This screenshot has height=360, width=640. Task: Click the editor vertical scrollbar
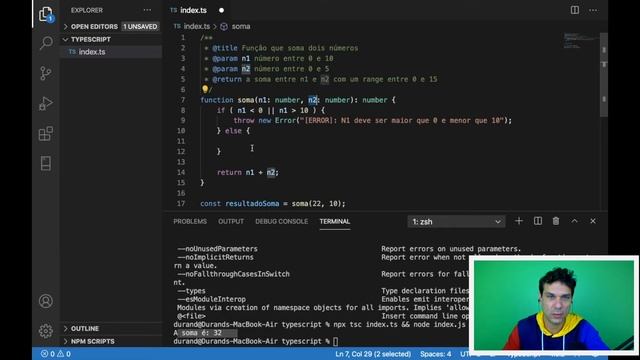tap(604, 76)
